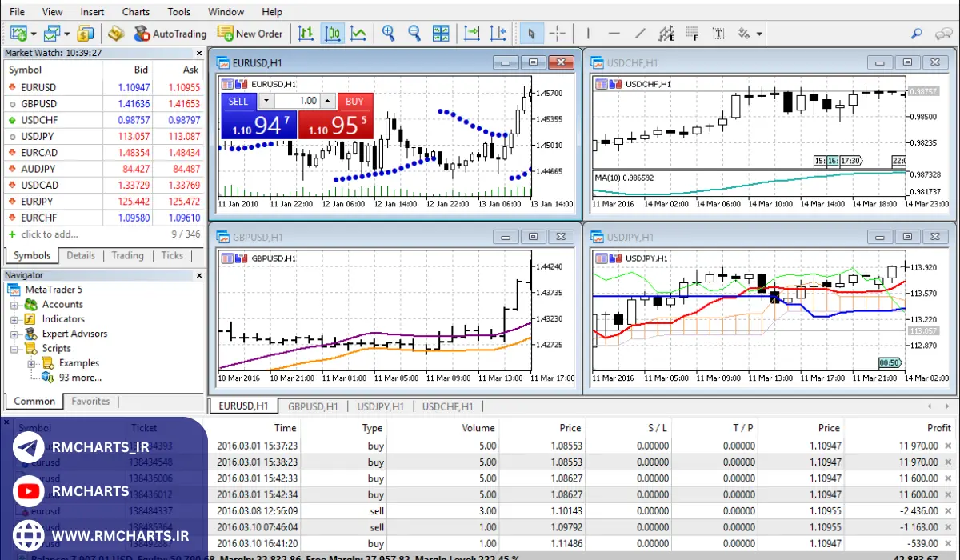This screenshot has width=960, height=560.
Task: Zoom in on the chart
Action: pos(388,34)
